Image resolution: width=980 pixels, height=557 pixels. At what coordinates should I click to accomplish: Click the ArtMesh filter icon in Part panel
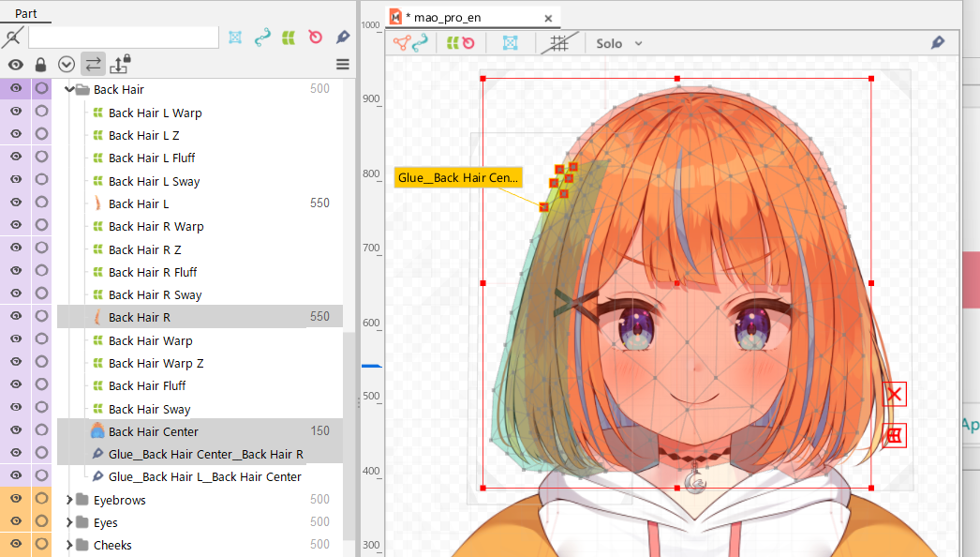[234, 37]
